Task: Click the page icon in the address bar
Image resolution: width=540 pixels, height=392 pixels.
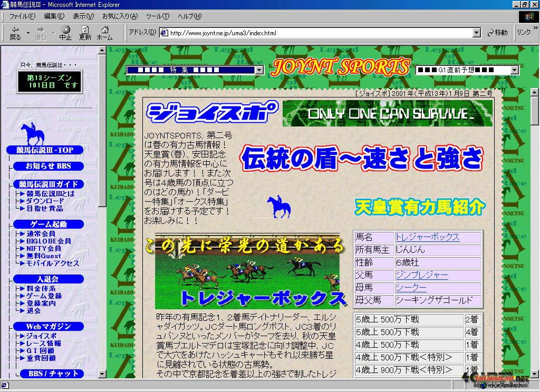Action: [x=165, y=33]
